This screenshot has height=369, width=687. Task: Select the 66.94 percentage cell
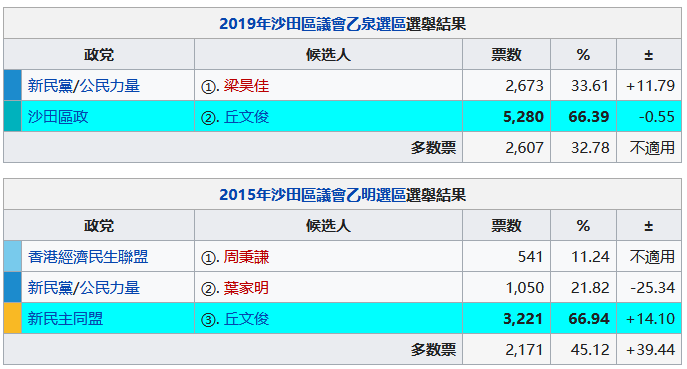click(583, 319)
